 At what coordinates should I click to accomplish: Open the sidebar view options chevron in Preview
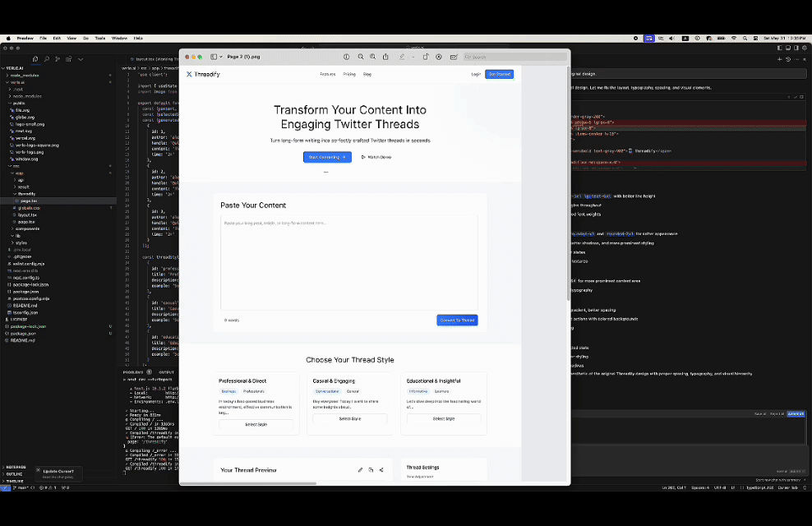(221, 57)
